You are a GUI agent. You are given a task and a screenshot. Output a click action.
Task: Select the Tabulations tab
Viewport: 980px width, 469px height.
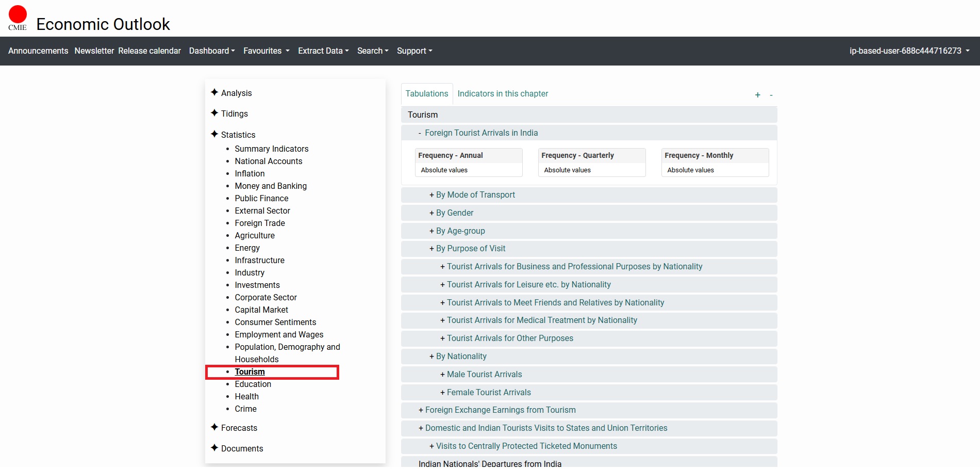pyautogui.click(x=426, y=94)
